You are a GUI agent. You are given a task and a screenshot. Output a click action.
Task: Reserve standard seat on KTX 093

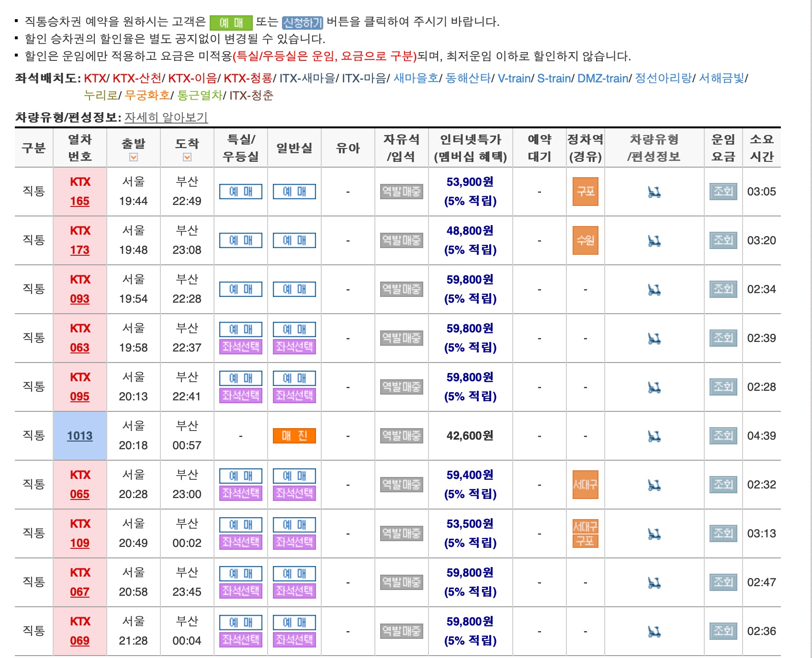294,289
